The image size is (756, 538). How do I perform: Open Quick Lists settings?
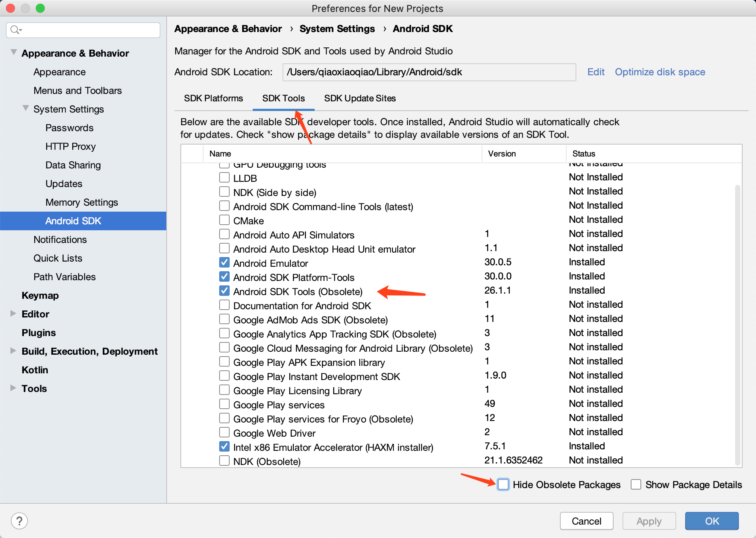click(58, 258)
